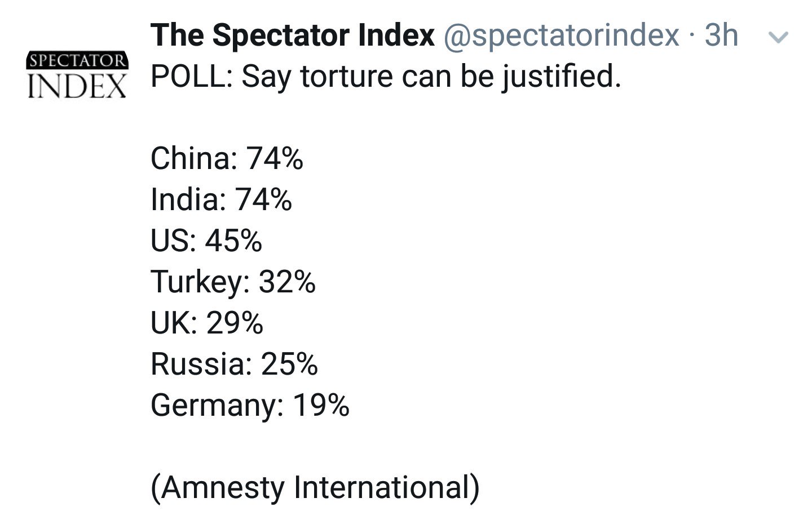
Task: Select the POLL headline about torture
Action: 386,76
